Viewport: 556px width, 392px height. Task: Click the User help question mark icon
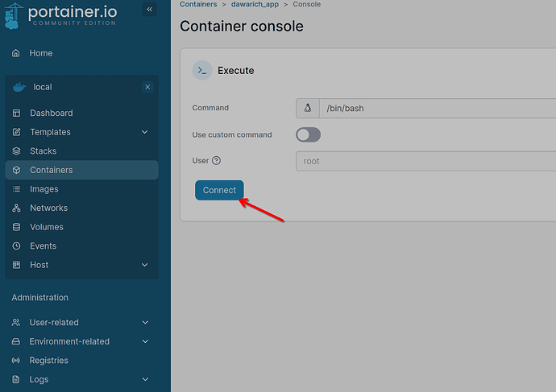[x=216, y=161]
